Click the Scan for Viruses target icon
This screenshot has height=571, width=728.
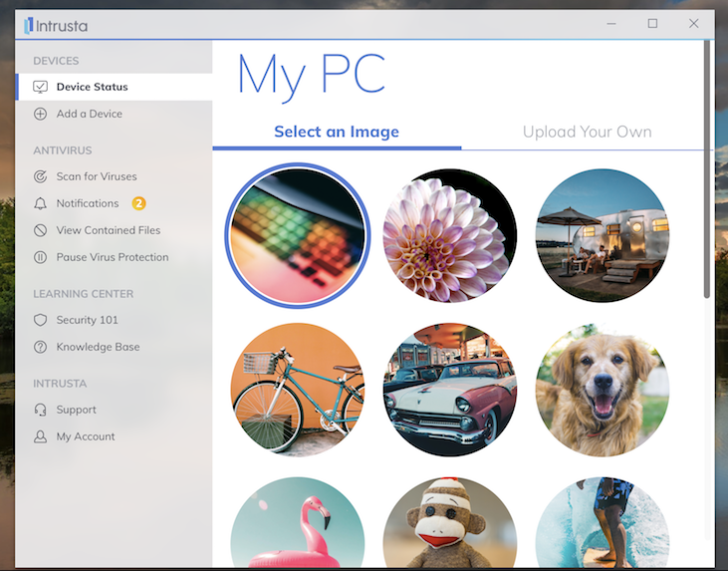pyautogui.click(x=41, y=176)
